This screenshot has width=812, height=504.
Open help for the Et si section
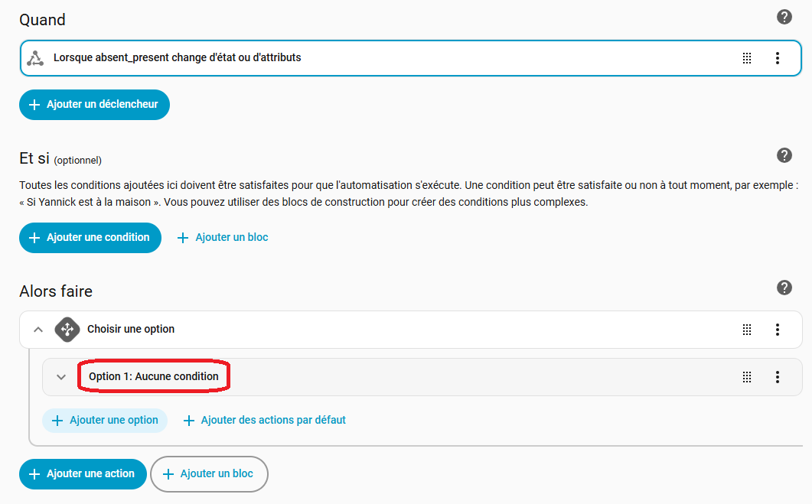click(784, 156)
